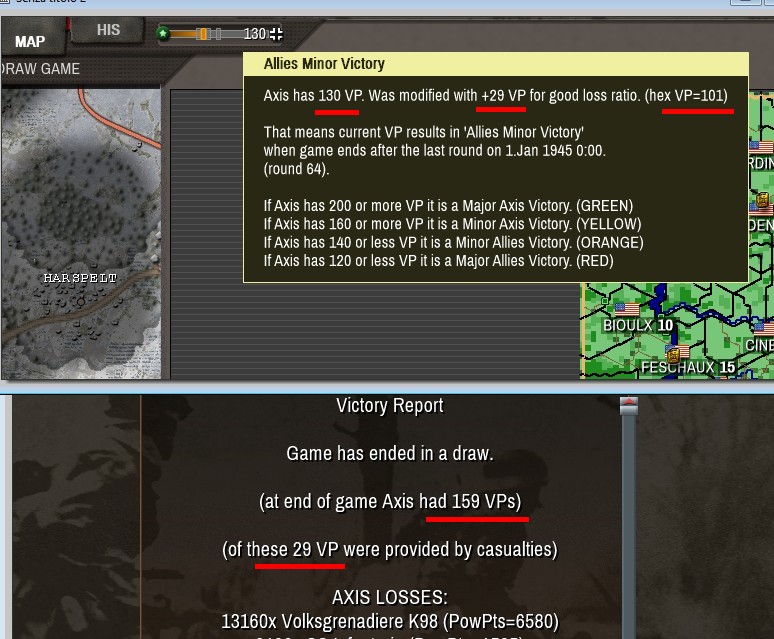
Task: Click the Minor Allies Victory (ORANGE) line
Action: (x=453, y=242)
